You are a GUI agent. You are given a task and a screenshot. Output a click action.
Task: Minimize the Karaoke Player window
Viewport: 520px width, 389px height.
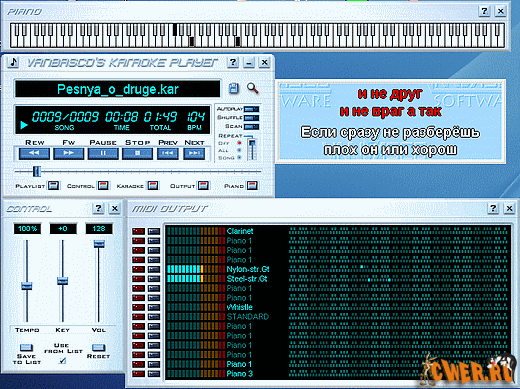[249, 62]
